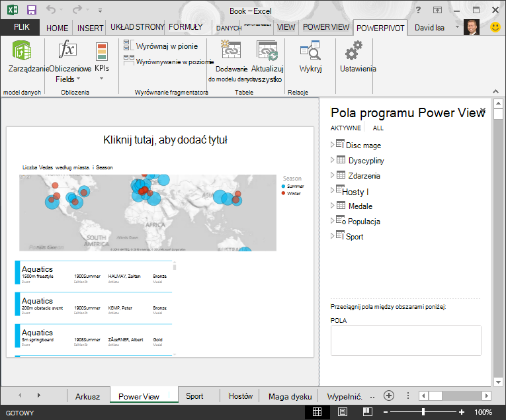Expand the Sport table in field list
Viewport: 506px width, 420px height.
(333, 236)
